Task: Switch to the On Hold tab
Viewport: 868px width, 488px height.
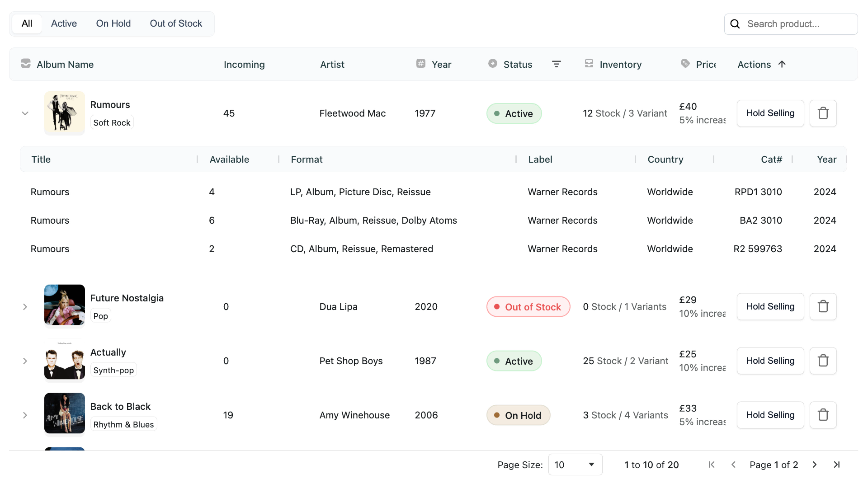Action: (x=113, y=23)
